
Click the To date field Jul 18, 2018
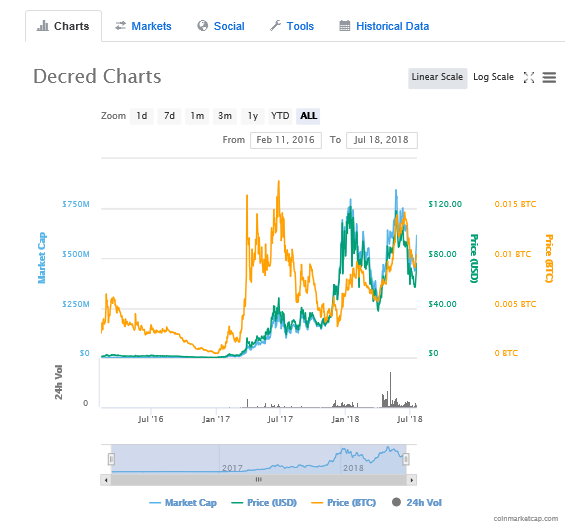[x=381, y=140]
